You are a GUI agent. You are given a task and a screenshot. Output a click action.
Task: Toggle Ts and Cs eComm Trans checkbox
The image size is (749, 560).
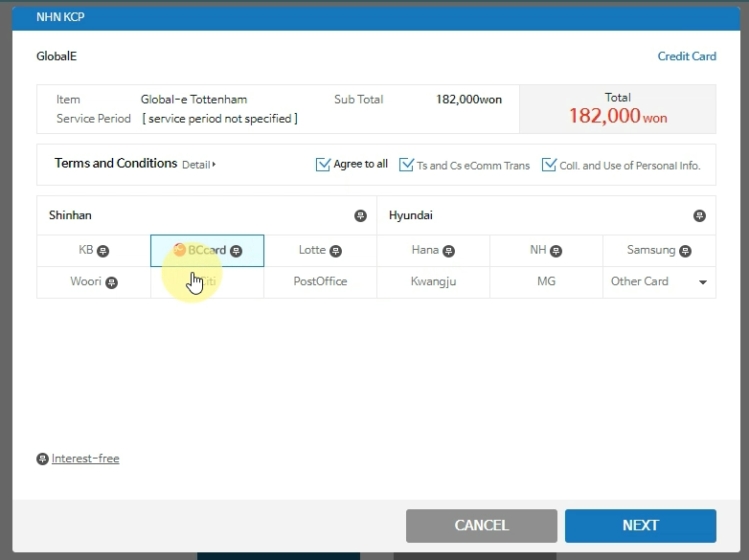coord(406,165)
